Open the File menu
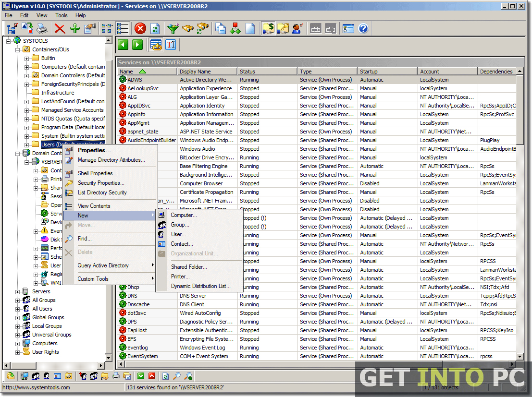This screenshot has width=532, height=397. tap(9, 15)
